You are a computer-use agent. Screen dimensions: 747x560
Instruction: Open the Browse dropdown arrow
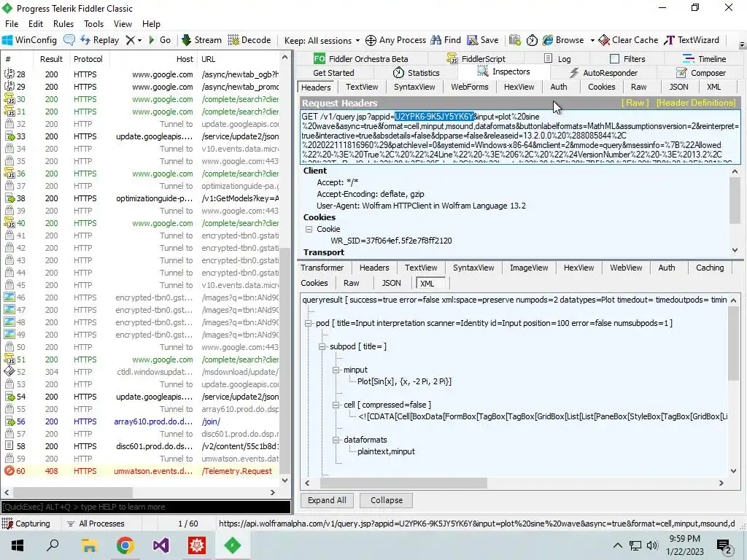point(592,41)
